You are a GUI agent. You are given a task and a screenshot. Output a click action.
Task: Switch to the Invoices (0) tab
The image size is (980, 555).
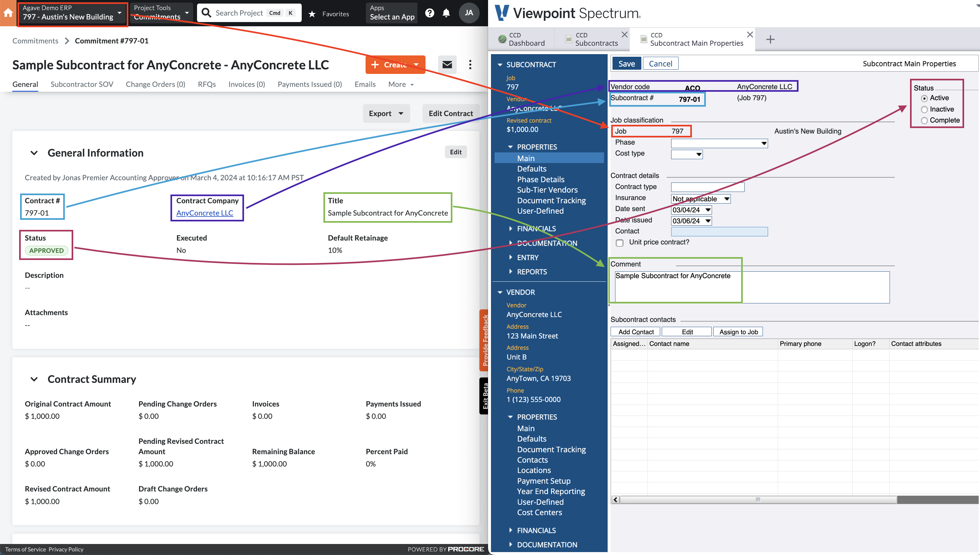(247, 84)
